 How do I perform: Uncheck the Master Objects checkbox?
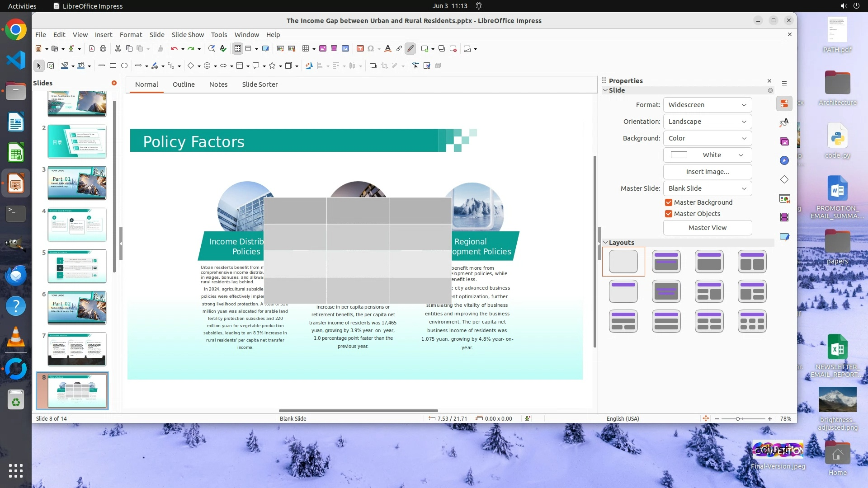coord(669,214)
